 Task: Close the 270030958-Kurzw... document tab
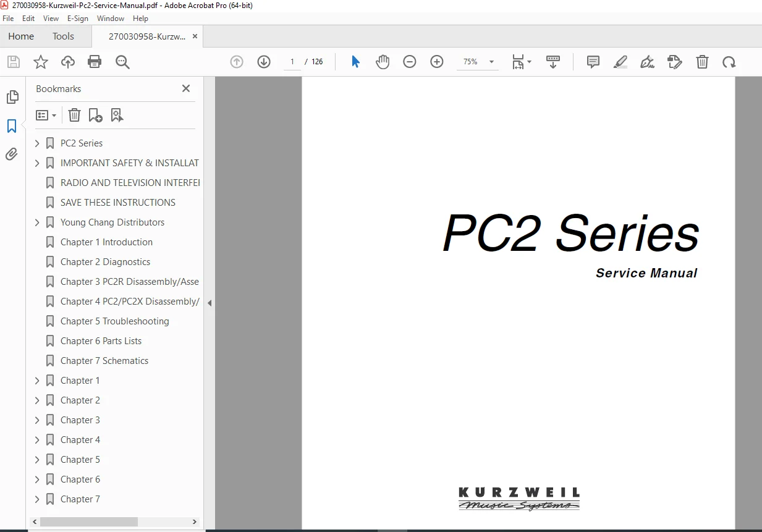coord(195,36)
